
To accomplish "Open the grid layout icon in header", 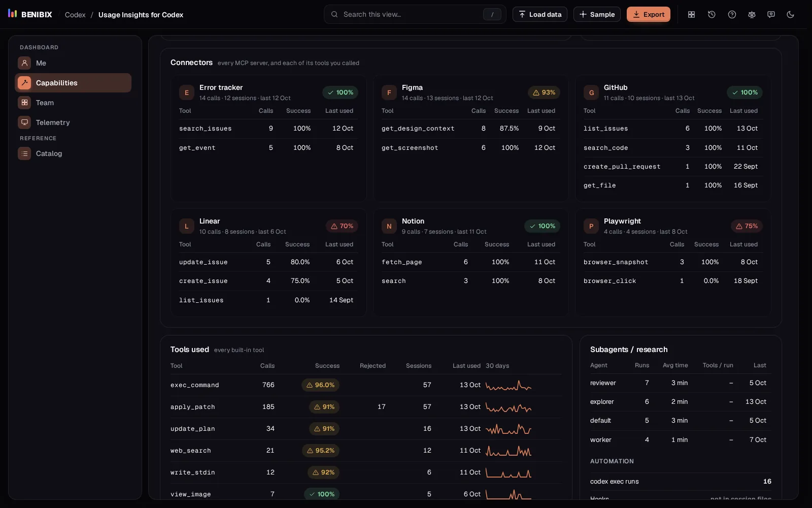I will pyautogui.click(x=691, y=14).
